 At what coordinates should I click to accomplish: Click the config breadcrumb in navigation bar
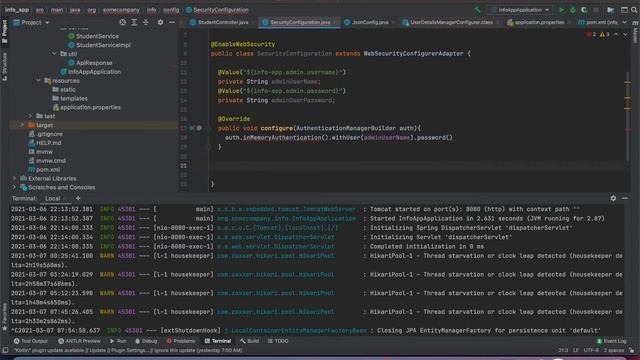coord(171,10)
